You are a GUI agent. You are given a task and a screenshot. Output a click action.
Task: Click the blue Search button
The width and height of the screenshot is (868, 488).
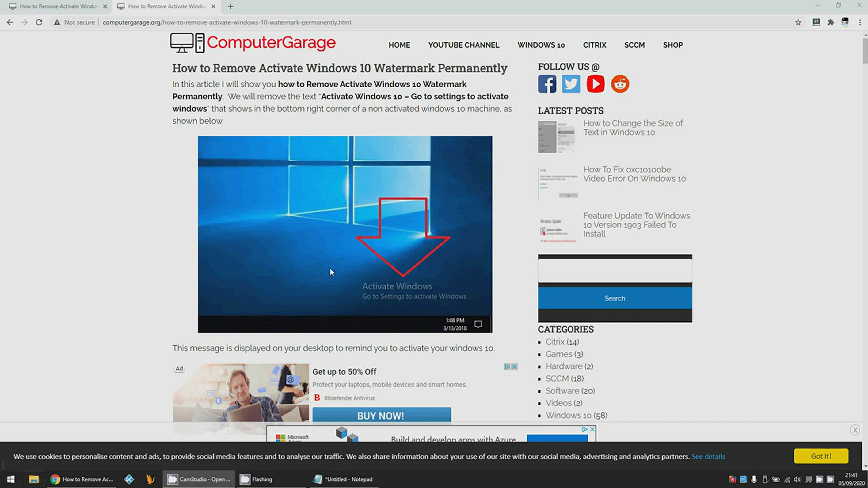point(615,298)
